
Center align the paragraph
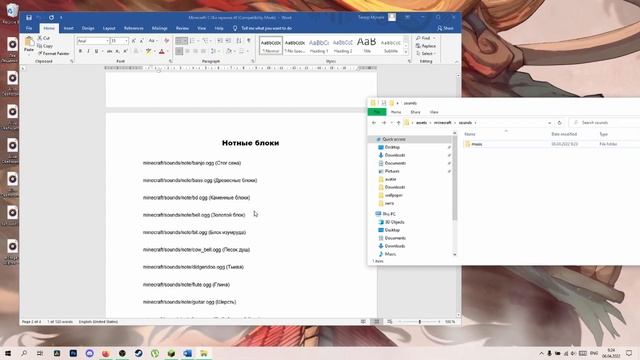click(x=187, y=51)
